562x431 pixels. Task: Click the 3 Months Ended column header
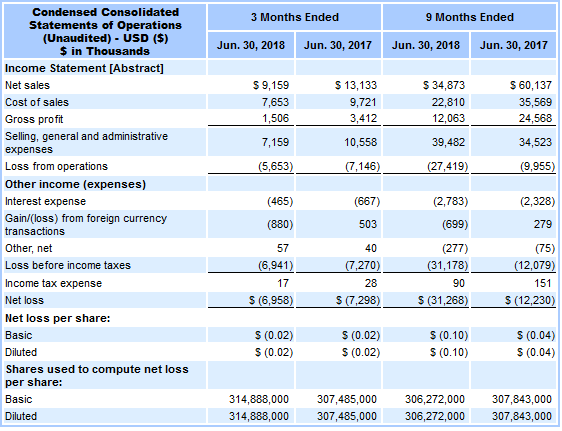(x=295, y=17)
